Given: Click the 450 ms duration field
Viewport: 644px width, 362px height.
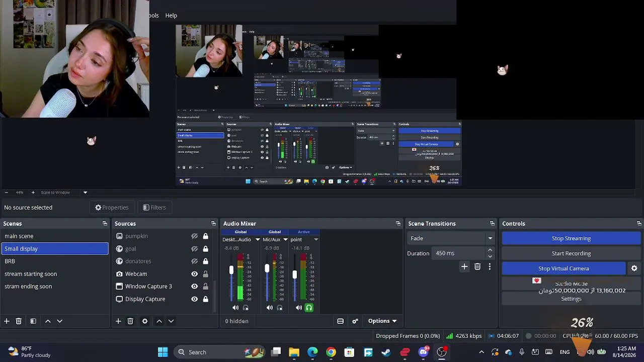Looking at the screenshot, I should 459,253.
